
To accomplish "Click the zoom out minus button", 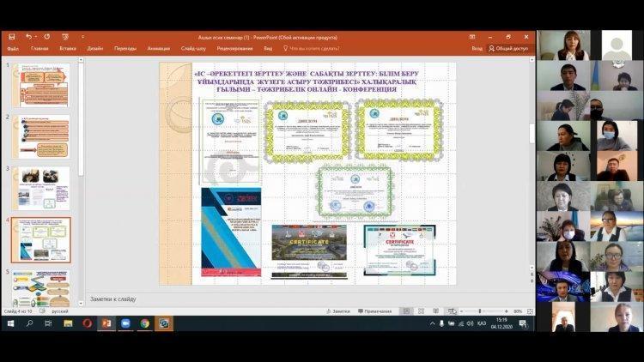I will tap(461, 311).
